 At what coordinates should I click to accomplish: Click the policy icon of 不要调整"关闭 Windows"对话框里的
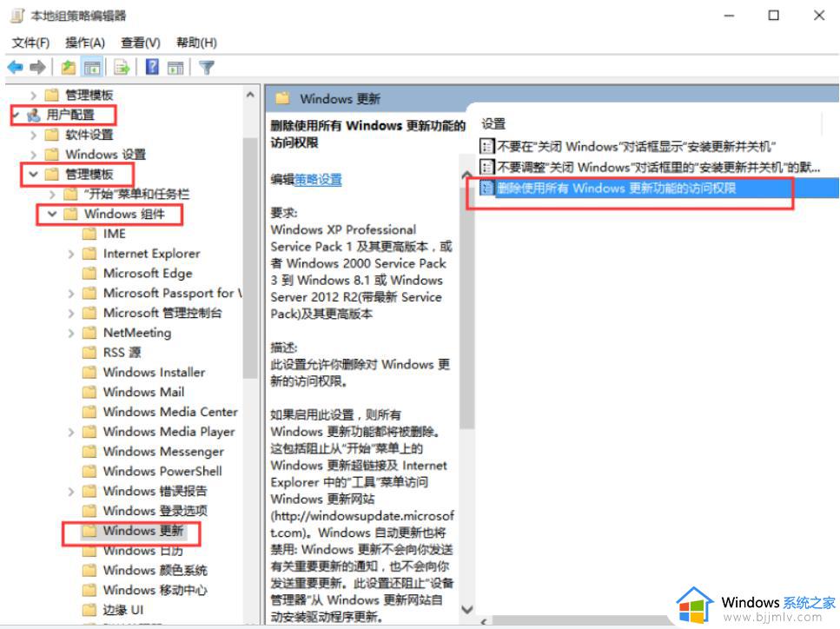[x=486, y=167]
